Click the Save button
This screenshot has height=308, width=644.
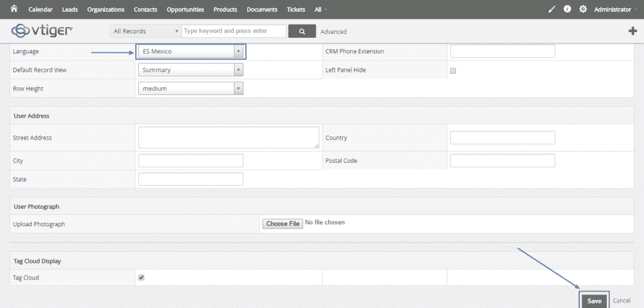594,301
